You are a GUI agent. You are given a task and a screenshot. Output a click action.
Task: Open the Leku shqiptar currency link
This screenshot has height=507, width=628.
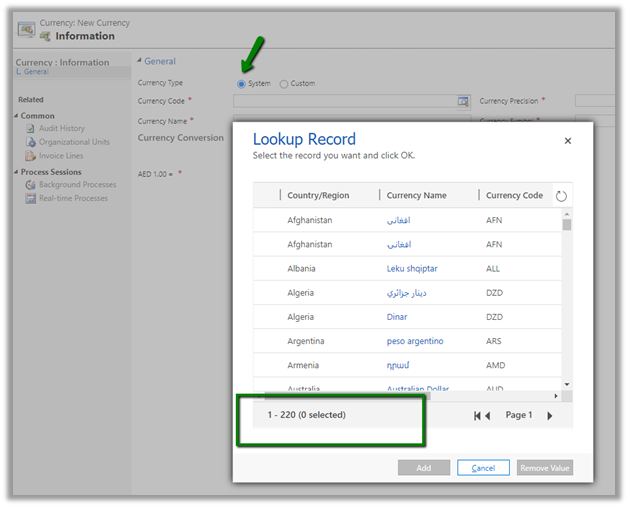412,268
